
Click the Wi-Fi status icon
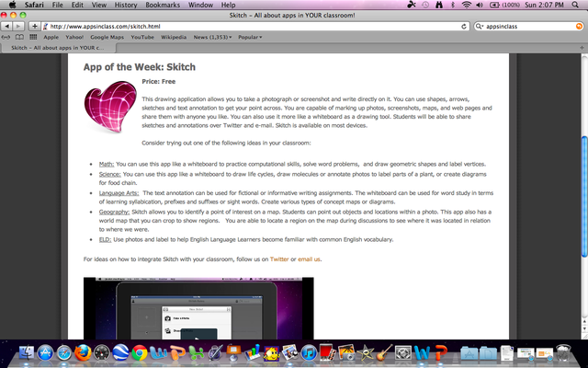(467, 5)
